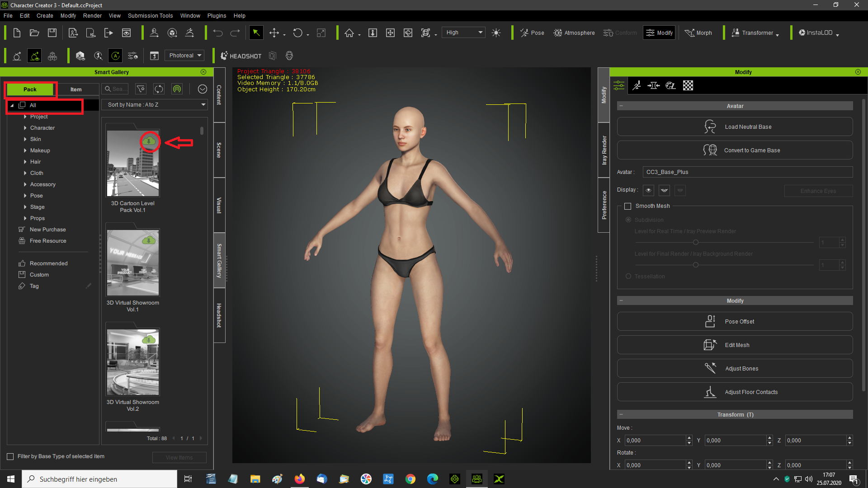The image size is (868, 488).
Task: Open the Sort by Name dropdown
Action: (154, 105)
